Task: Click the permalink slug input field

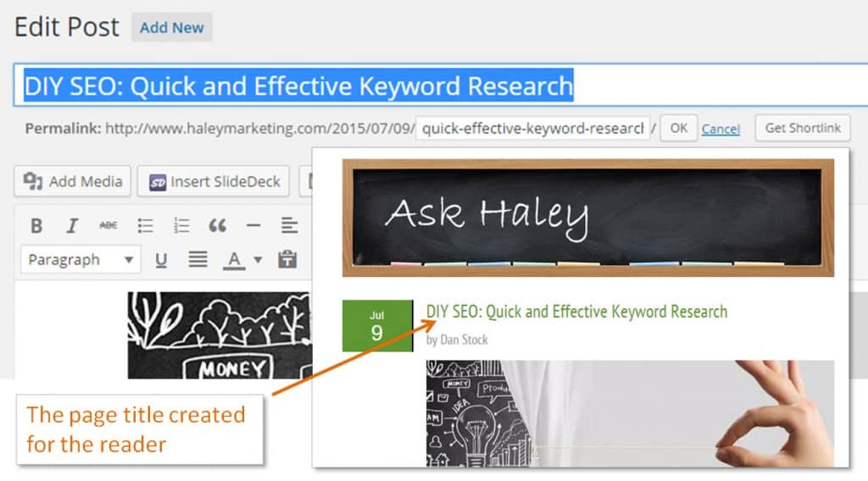Action: tap(532, 128)
